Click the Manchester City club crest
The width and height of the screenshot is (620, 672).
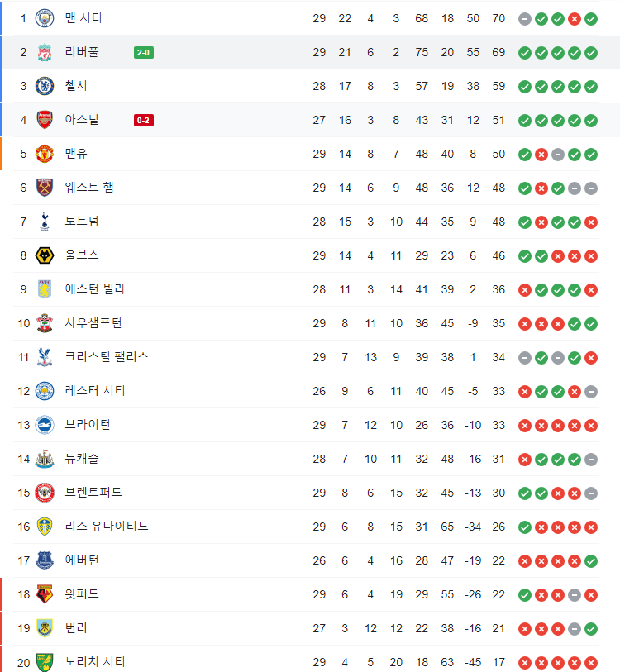(45, 18)
